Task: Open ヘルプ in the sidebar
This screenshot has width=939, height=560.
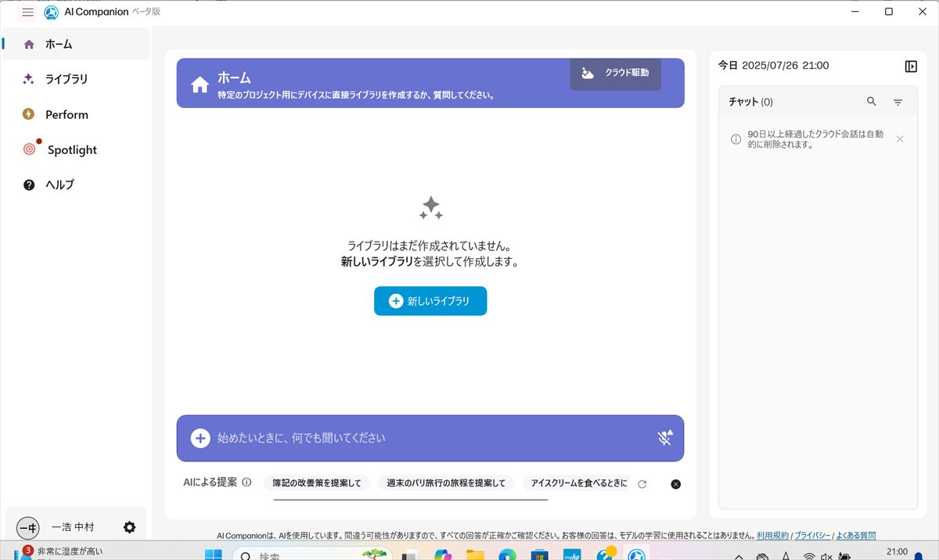Action: click(x=76, y=185)
